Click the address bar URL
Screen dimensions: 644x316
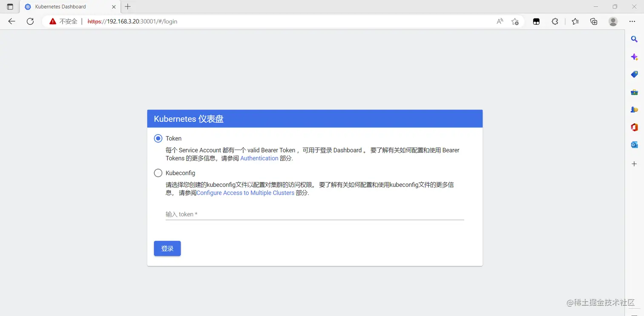click(x=132, y=21)
